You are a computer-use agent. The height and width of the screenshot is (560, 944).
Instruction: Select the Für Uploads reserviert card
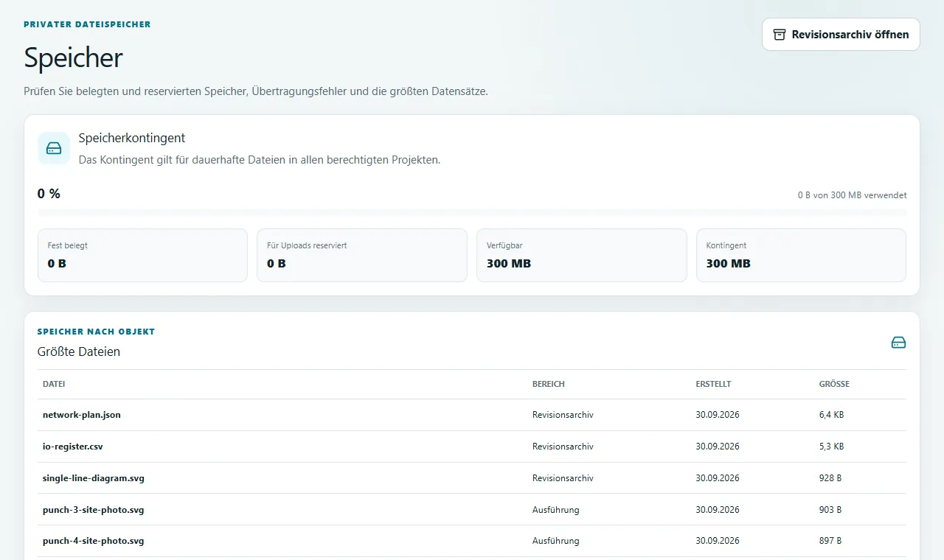[362, 255]
